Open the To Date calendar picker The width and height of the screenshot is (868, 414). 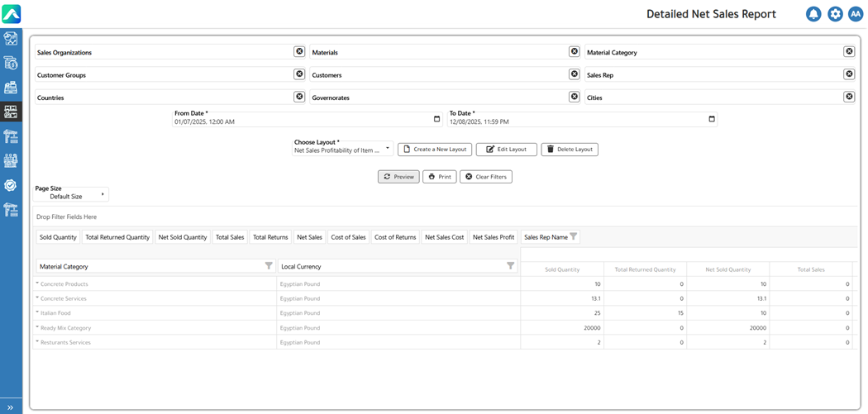coord(712,119)
